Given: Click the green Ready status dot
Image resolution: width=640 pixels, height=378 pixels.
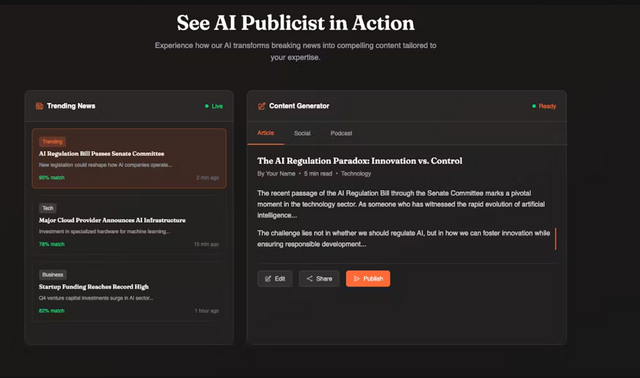Looking at the screenshot, I should coord(534,106).
